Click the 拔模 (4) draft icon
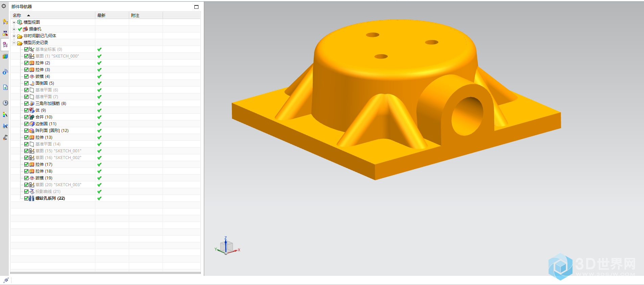Viewport: 644px width, 285px height. 32,76
